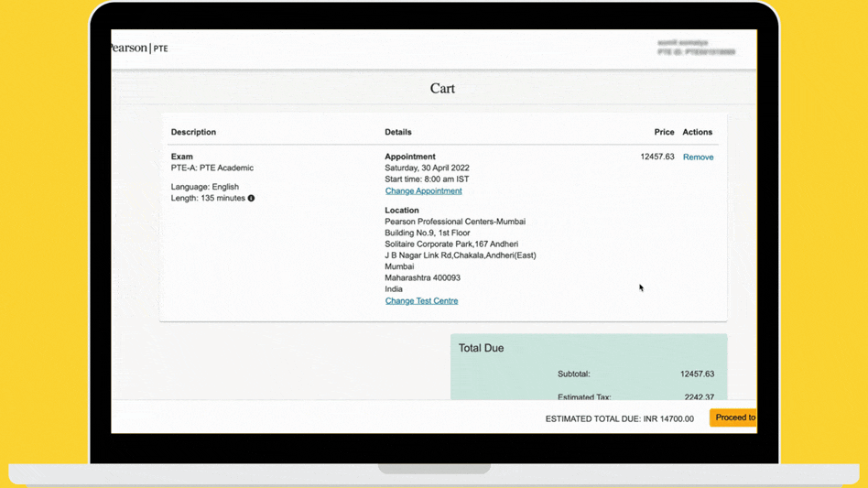This screenshot has width=868, height=488.
Task: Select the text 'PTE-A: PTE Academic'
Action: [x=212, y=168]
